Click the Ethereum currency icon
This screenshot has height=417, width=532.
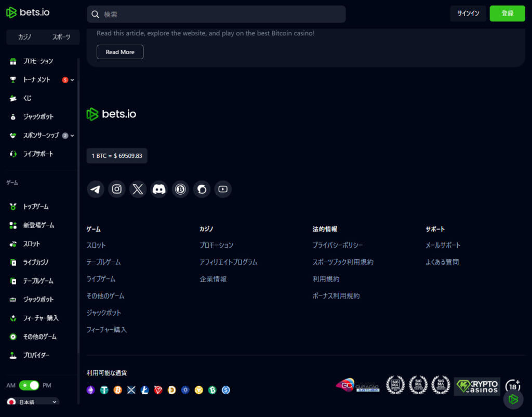coord(90,390)
